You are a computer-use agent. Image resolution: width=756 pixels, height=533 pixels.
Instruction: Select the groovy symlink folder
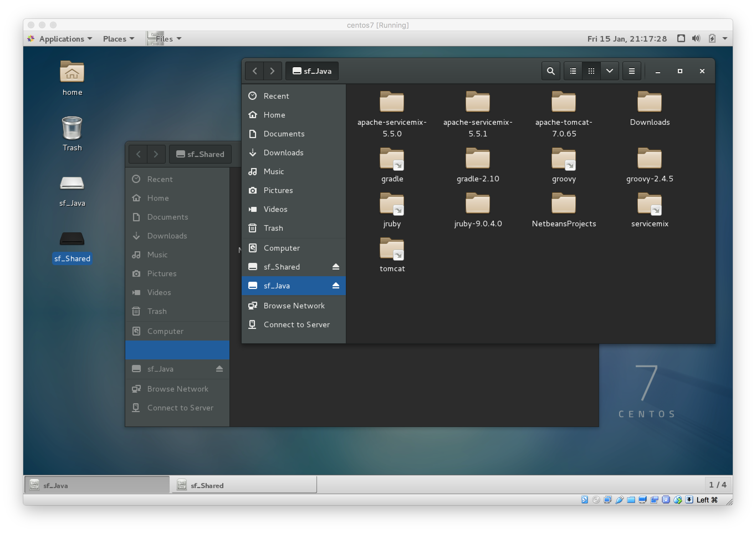[564, 165]
